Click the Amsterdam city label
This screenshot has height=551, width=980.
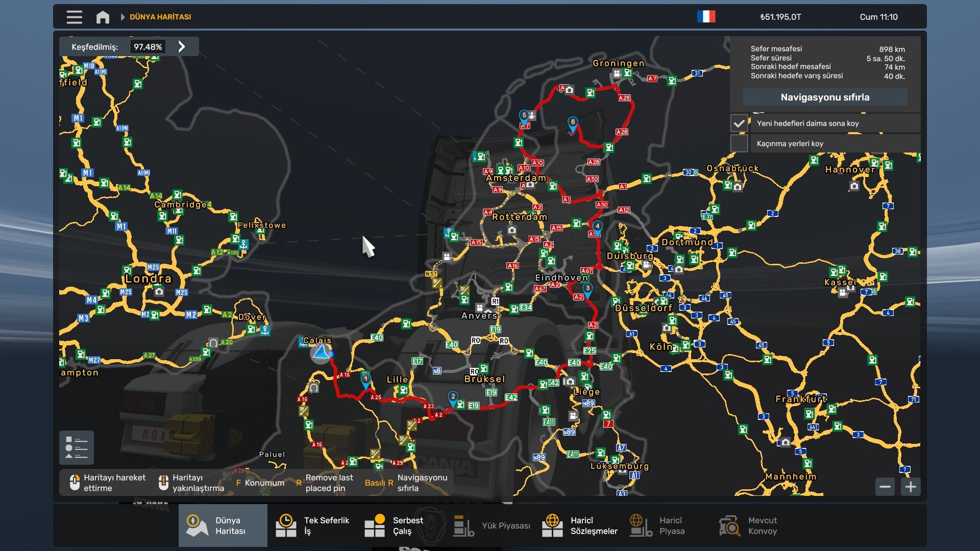click(x=516, y=178)
